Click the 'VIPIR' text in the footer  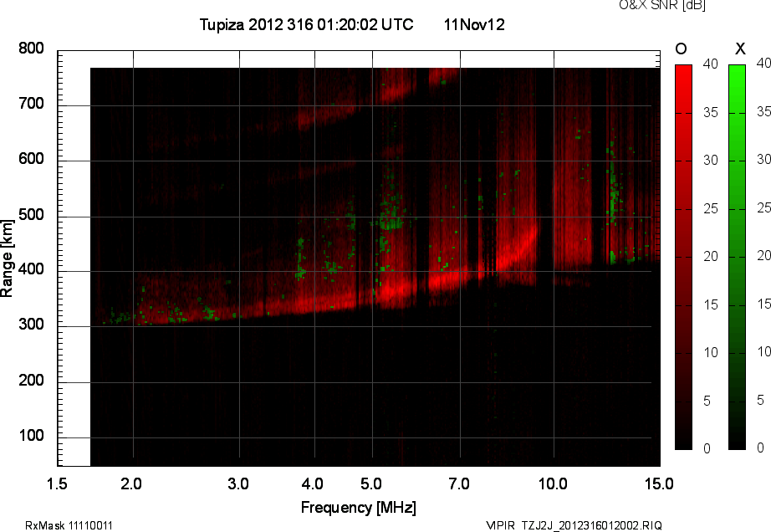pyautogui.click(x=501, y=525)
